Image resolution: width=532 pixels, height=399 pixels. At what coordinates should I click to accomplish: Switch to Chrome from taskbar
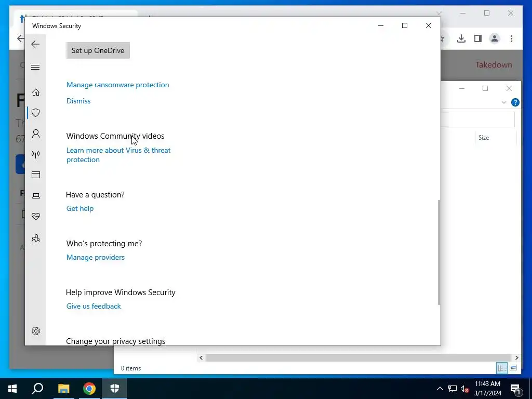89,389
